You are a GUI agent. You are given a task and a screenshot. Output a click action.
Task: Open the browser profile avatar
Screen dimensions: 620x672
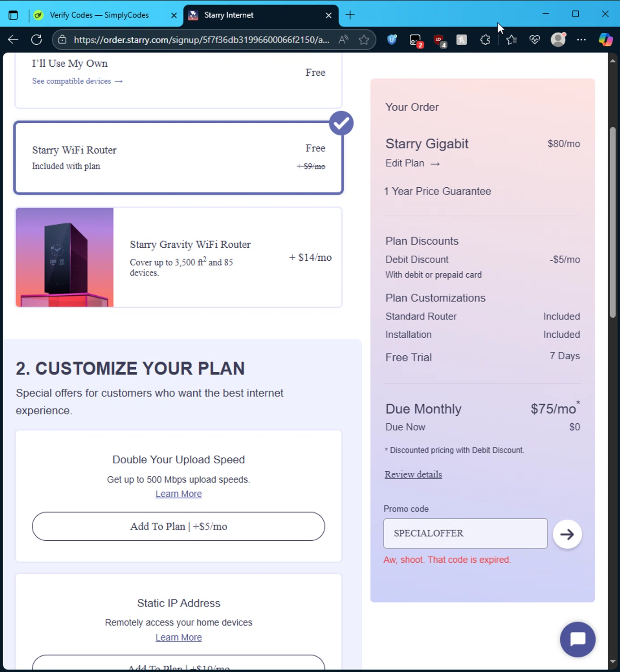click(x=558, y=39)
